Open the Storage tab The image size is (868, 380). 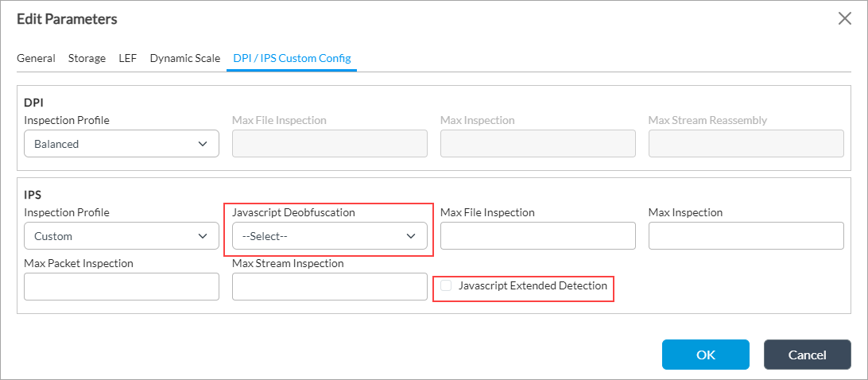(87, 58)
